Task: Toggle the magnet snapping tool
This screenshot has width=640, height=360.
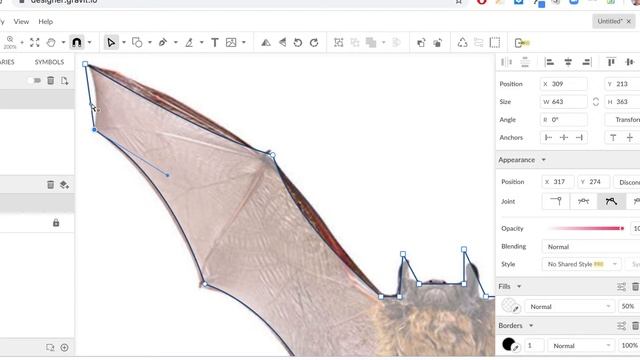Action: (x=77, y=42)
